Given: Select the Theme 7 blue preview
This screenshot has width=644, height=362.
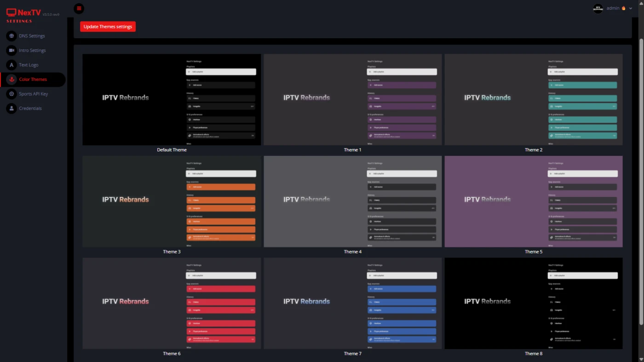Looking at the screenshot, I should 353,303.
